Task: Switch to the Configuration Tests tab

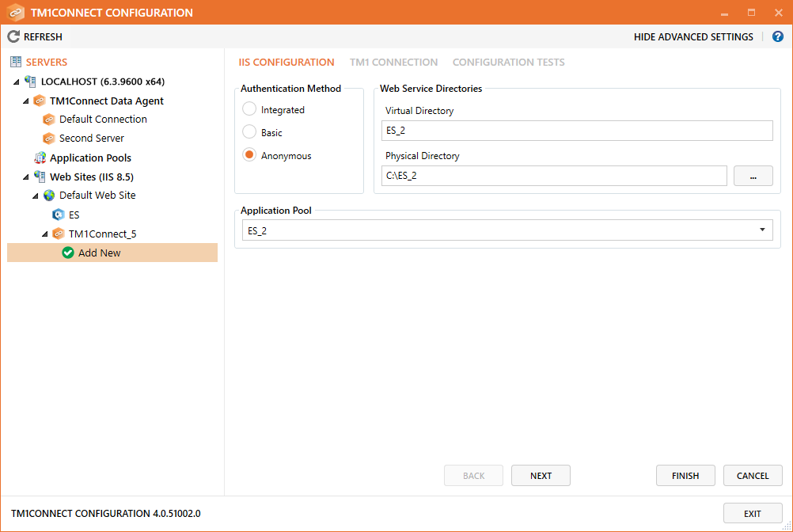Action: point(508,63)
